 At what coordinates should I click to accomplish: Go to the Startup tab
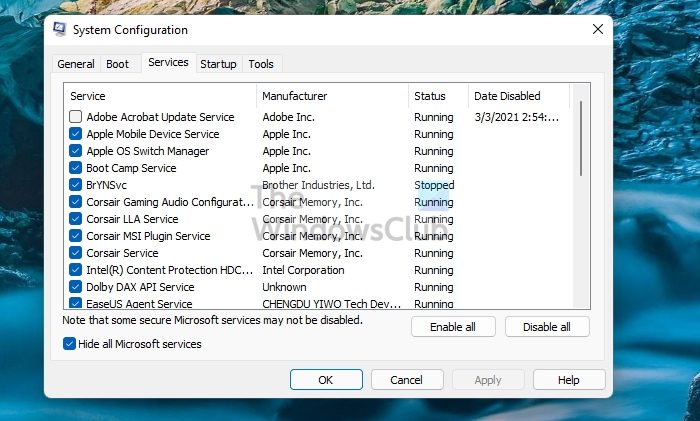[x=218, y=64]
